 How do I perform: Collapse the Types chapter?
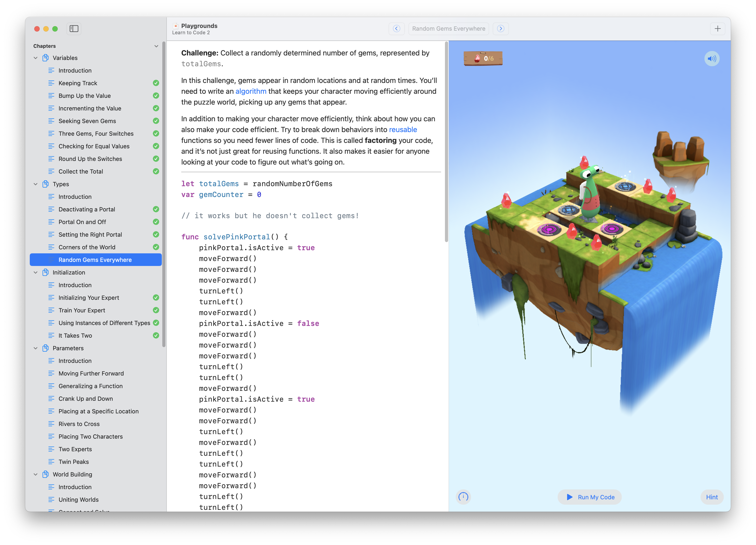tap(36, 184)
